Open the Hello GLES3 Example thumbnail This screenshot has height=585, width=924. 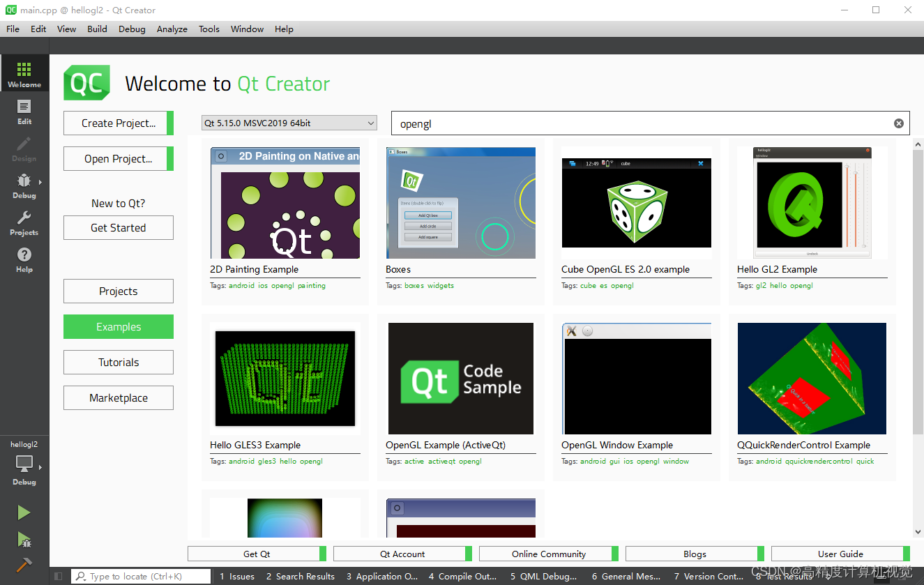click(x=285, y=379)
